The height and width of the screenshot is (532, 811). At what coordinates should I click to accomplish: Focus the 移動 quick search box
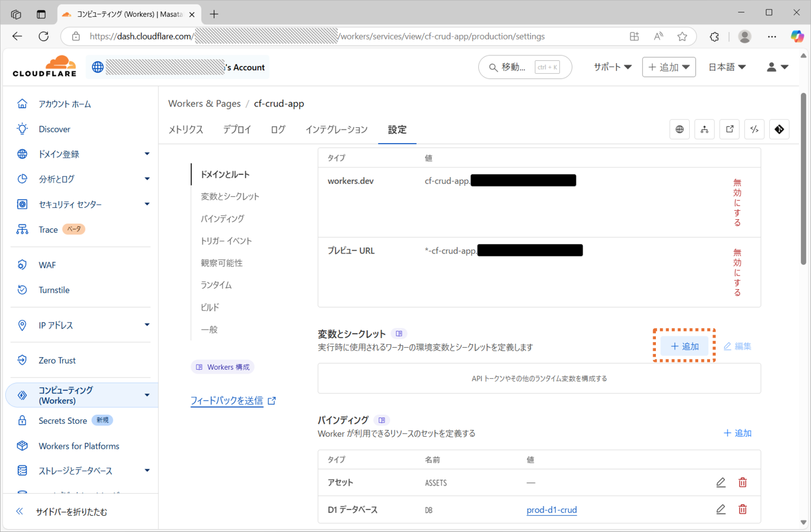point(525,67)
